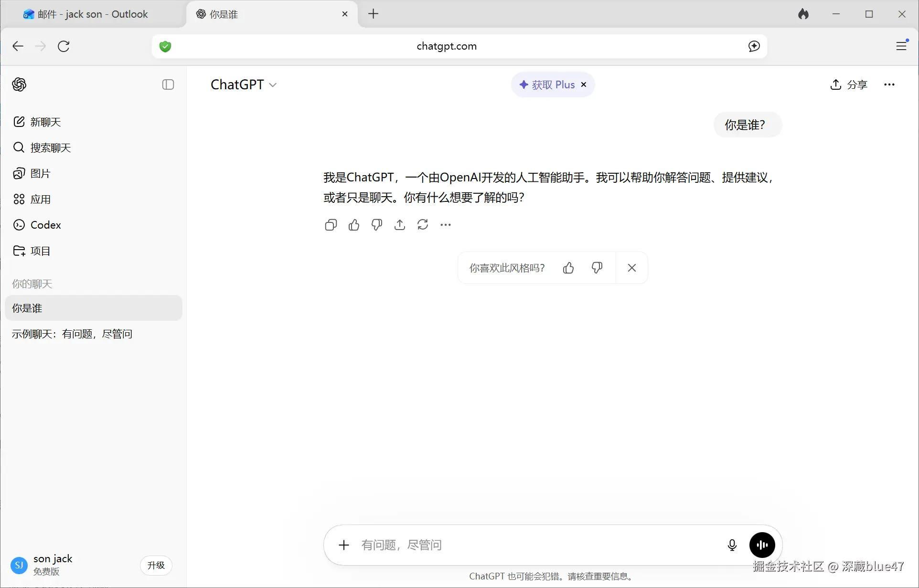Dismiss the style feedback prompt
The height and width of the screenshot is (588, 919).
pyautogui.click(x=631, y=268)
